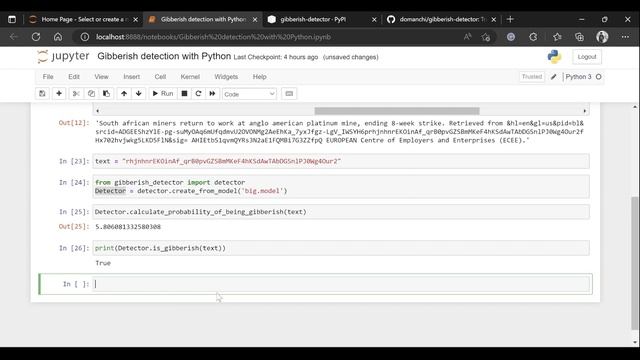Open a new browser tab
This screenshot has width=640, height=360.
(510, 19)
